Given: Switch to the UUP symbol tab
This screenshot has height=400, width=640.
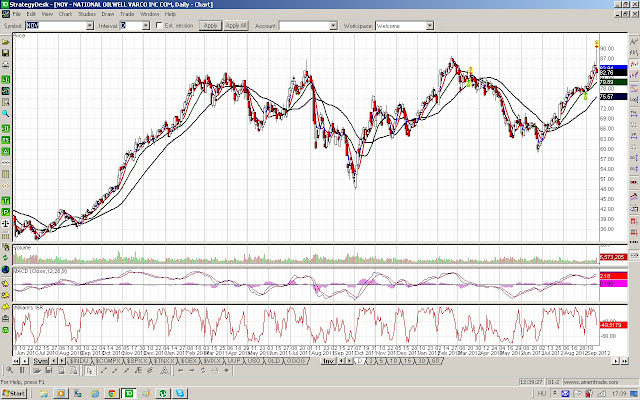Looking at the screenshot, I should [234, 361].
